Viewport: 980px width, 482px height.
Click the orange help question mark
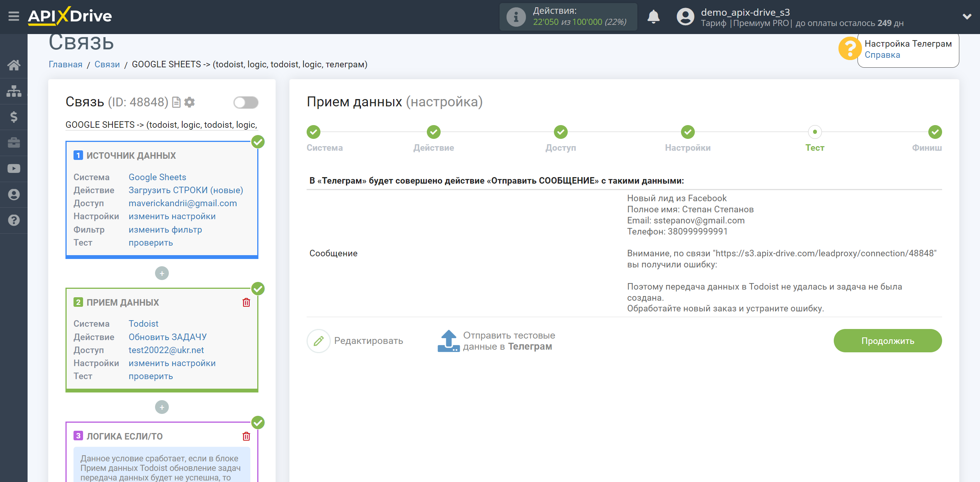pos(849,49)
